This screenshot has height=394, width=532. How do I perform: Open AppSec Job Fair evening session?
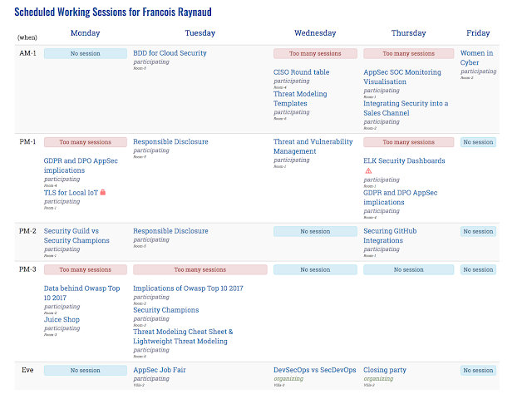[160, 370]
